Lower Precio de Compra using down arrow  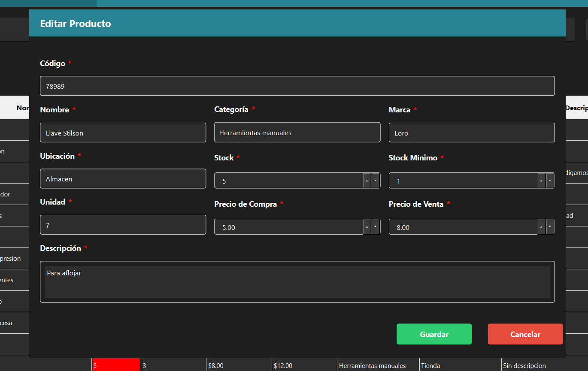(x=376, y=227)
